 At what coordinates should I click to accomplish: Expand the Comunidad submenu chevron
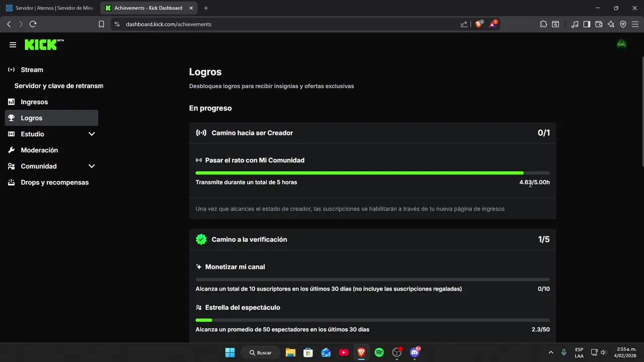92,166
